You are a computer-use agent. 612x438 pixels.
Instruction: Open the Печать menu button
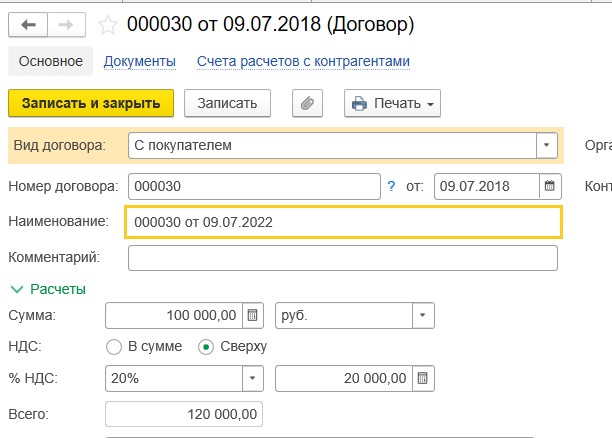pos(392,103)
